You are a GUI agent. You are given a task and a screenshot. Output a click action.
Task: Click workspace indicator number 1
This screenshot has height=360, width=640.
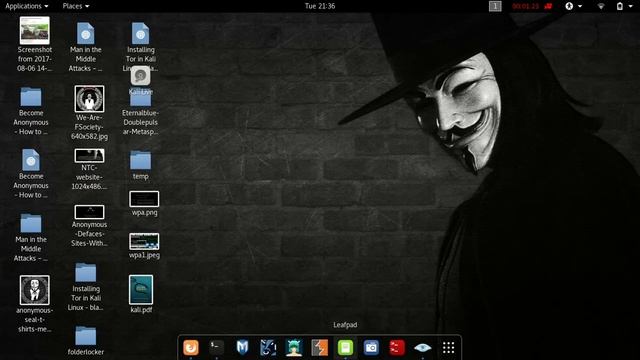click(495, 6)
